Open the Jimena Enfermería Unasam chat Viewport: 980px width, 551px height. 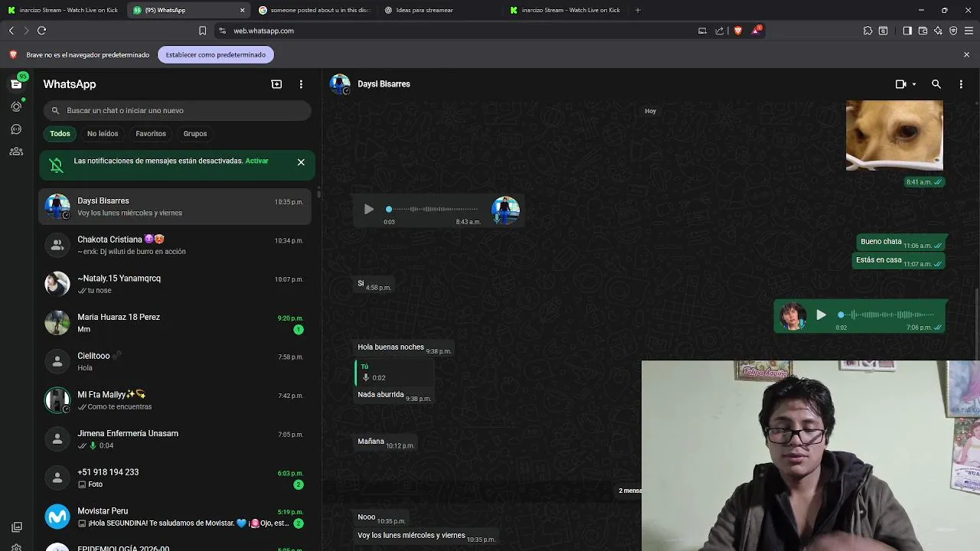(175, 439)
